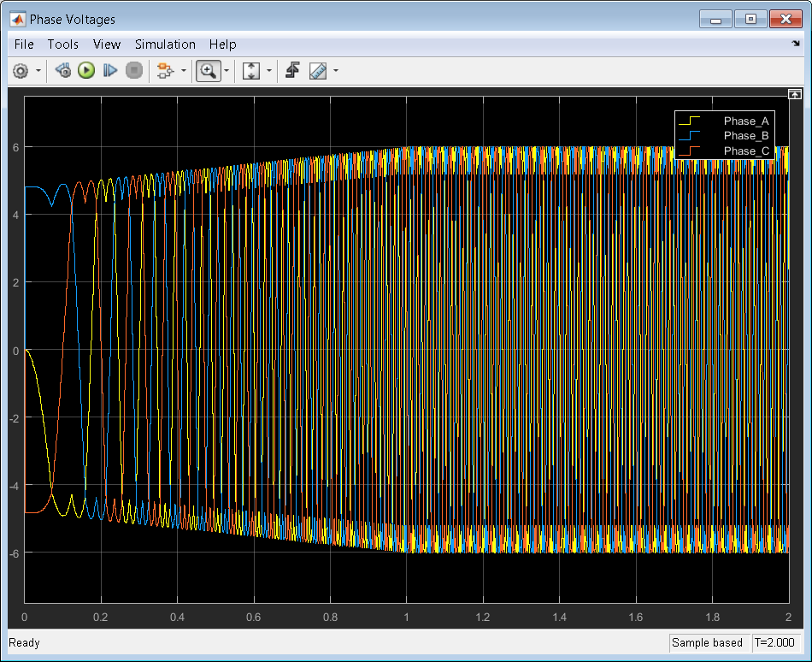Click the Step Back simulation button

[x=62, y=71]
